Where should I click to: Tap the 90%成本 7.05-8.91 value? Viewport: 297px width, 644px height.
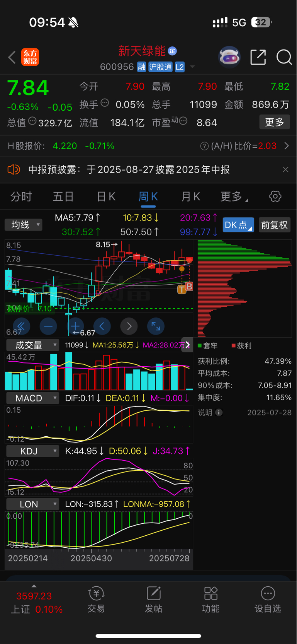click(275, 385)
